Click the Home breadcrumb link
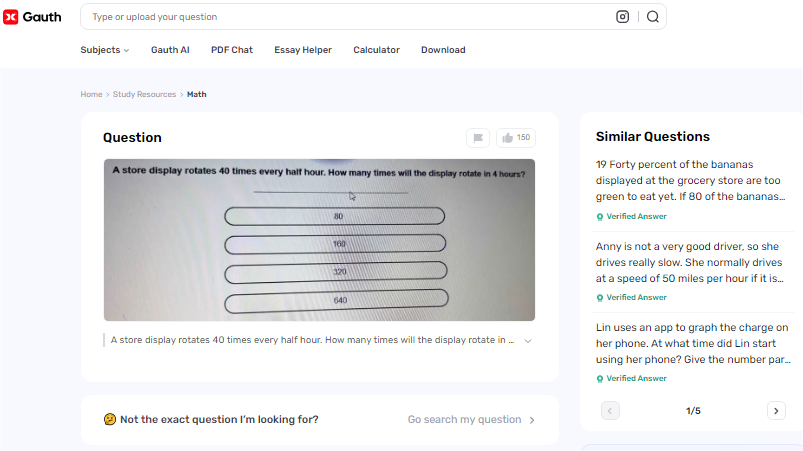803x451 pixels. 91,94
